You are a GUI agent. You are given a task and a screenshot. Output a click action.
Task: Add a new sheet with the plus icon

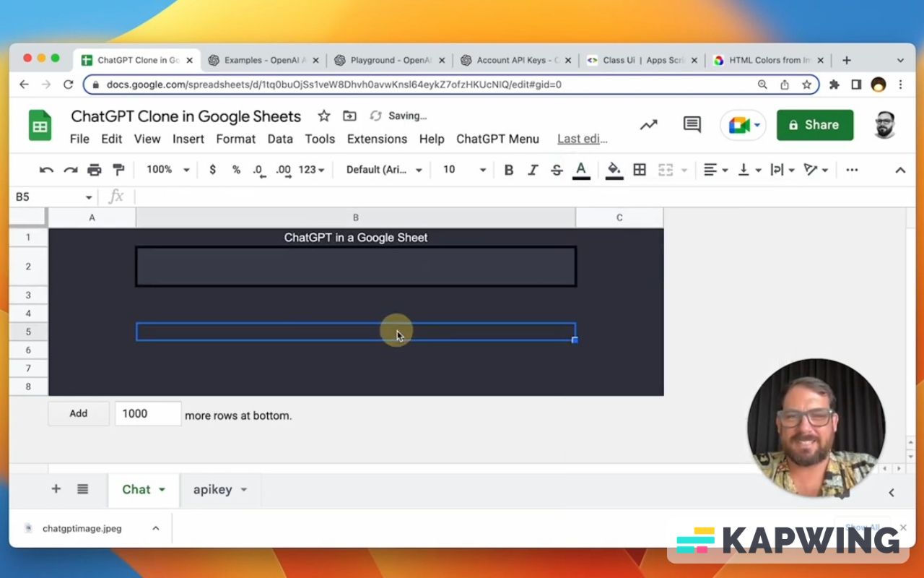tap(56, 489)
